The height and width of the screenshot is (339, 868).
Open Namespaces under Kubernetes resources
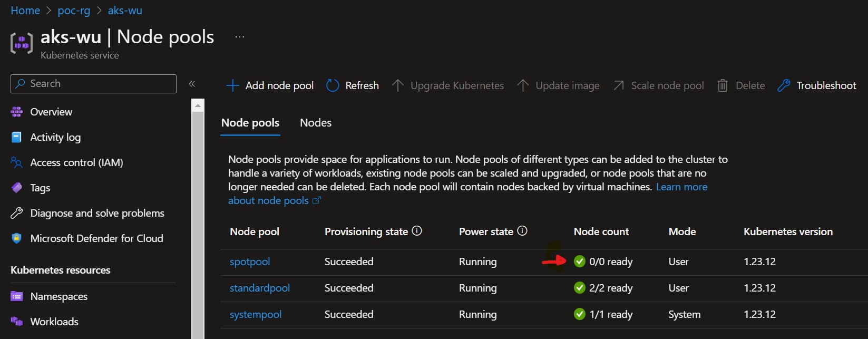pyautogui.click(x=58, y=296)
